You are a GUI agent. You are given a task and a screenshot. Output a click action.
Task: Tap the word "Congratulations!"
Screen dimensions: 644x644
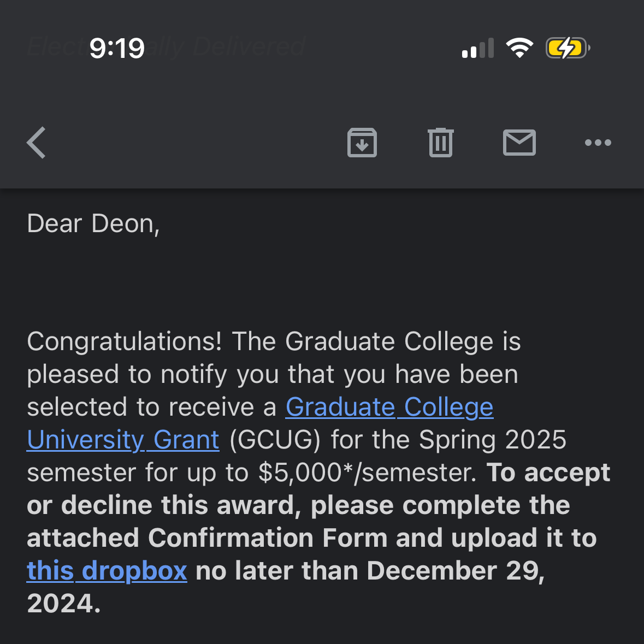(x=125, y=341)
